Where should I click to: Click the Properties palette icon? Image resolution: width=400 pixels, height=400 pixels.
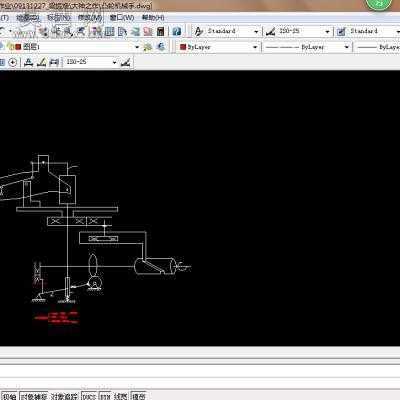(97, 31)
